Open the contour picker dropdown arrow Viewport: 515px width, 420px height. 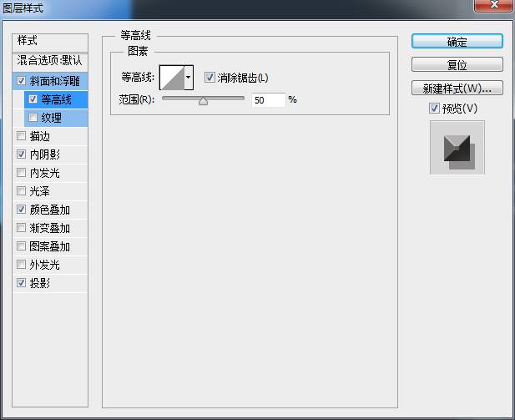(x=189, y=78)
